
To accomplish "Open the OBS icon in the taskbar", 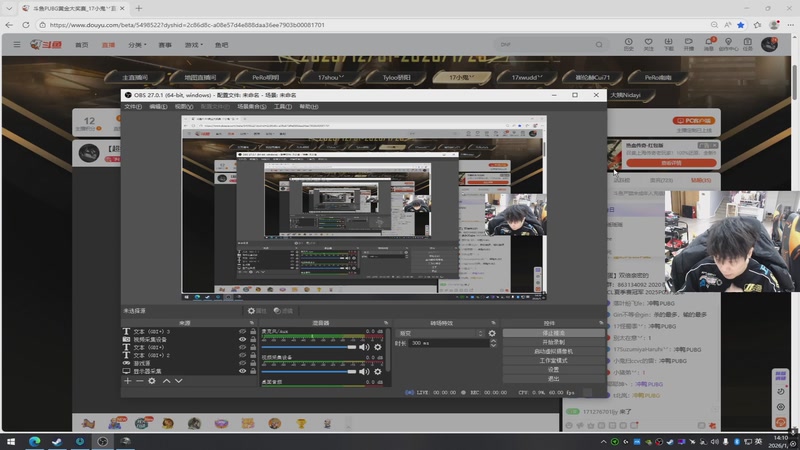I will tap(103, 441).
